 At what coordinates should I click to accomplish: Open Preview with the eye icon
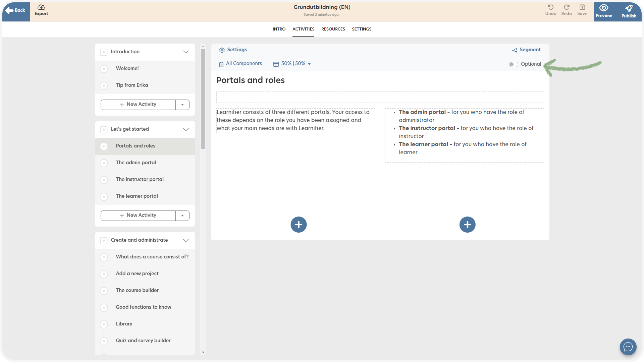point(603,8)
